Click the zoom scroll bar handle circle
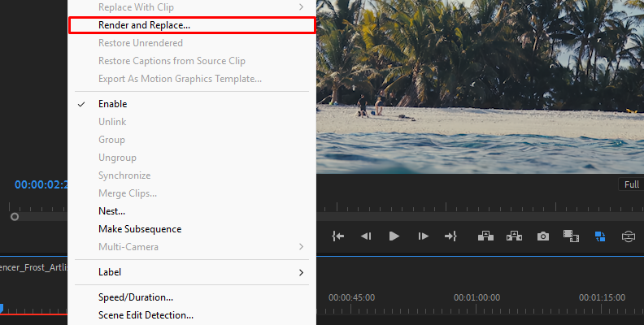Image resolution: width=644 pixels, height=325 pixels. (x=15, y=217)
